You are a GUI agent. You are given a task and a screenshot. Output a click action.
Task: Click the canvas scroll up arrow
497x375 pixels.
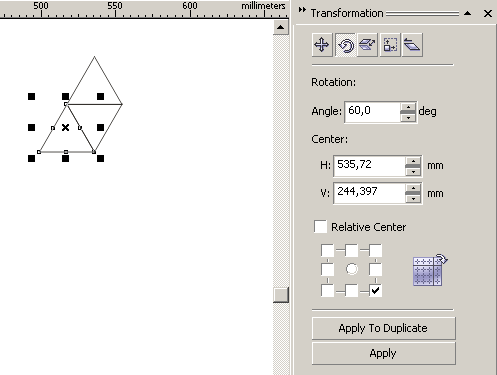[x=281, y=27]
